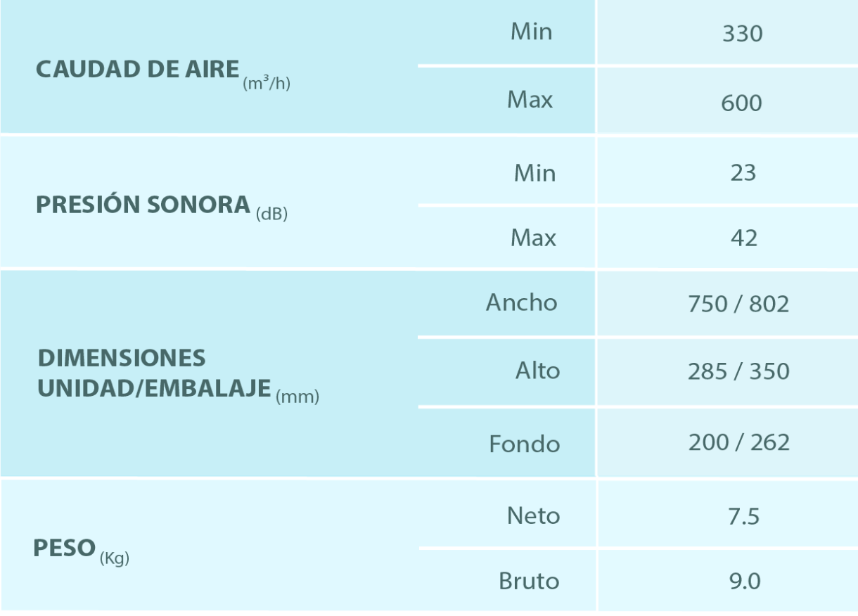
Task: Select the 330 airflow value
Action: (x=742, y=34)
